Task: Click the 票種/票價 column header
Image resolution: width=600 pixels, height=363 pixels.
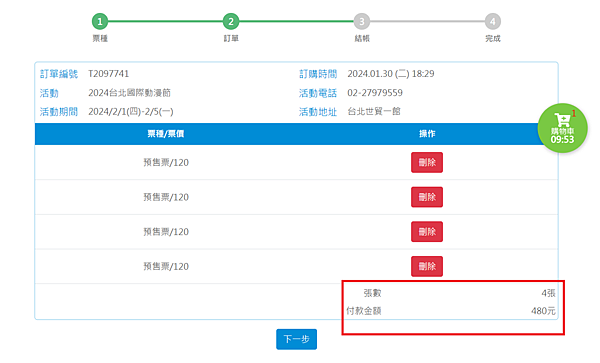Action: coord(166,134)
